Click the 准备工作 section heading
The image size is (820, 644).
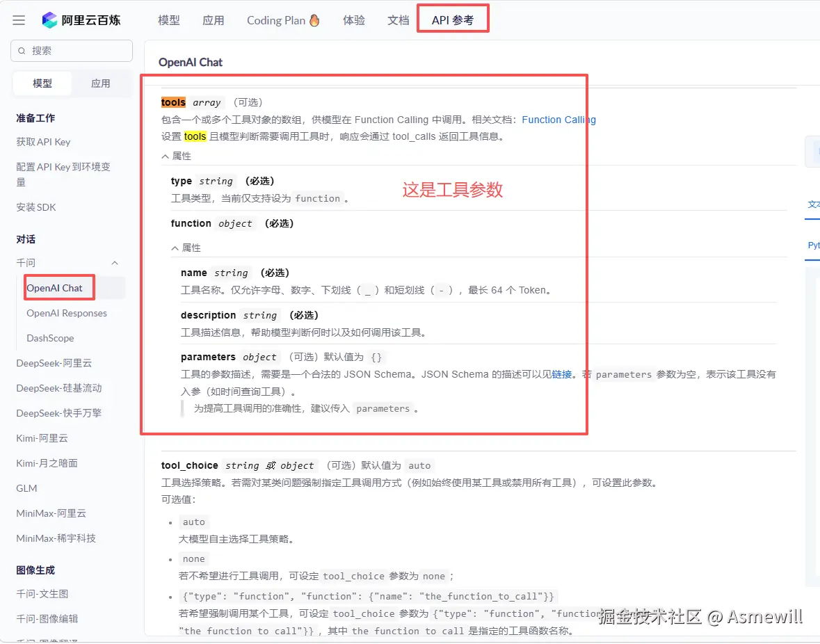pos(35,118)
